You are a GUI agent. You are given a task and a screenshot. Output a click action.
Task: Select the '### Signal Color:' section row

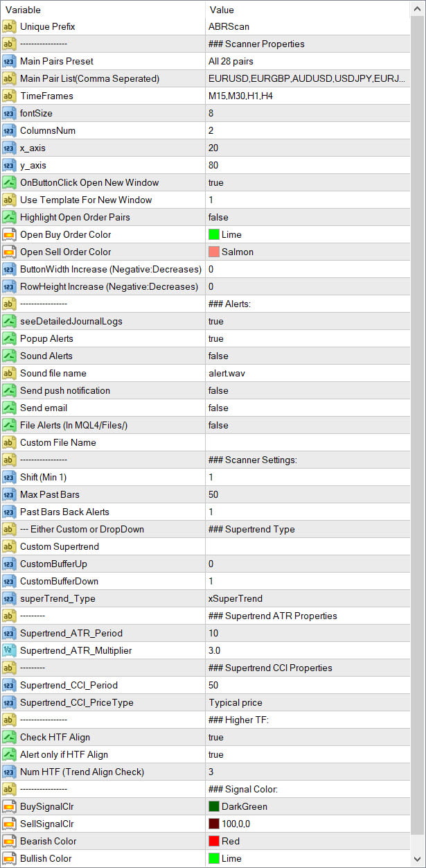click(x=205, y=789)
